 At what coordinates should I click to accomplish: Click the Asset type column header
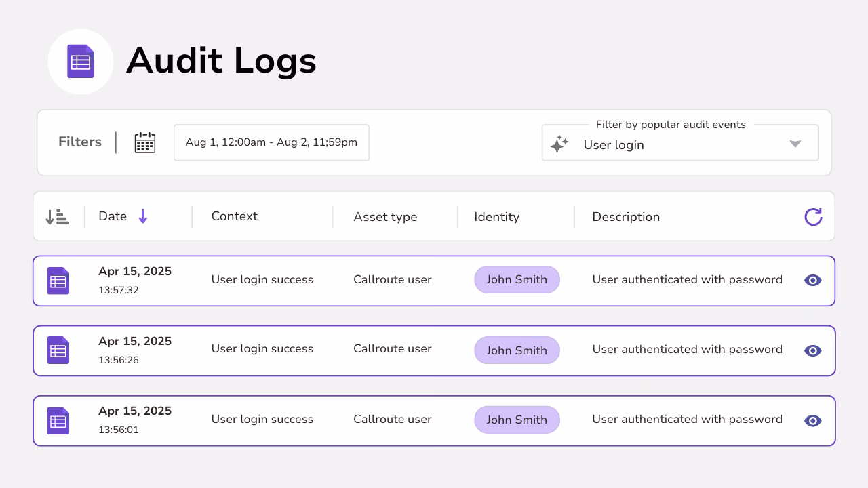point(385,216)
